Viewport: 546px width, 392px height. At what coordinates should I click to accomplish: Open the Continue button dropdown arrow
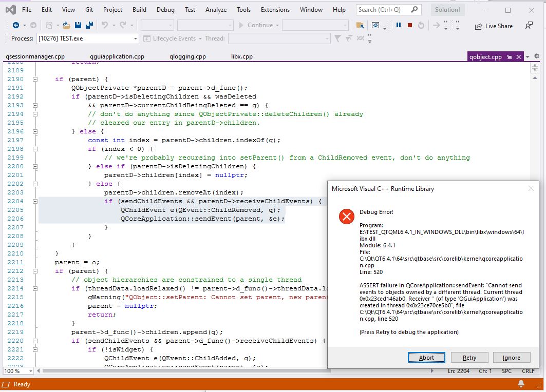coord(277,25)
